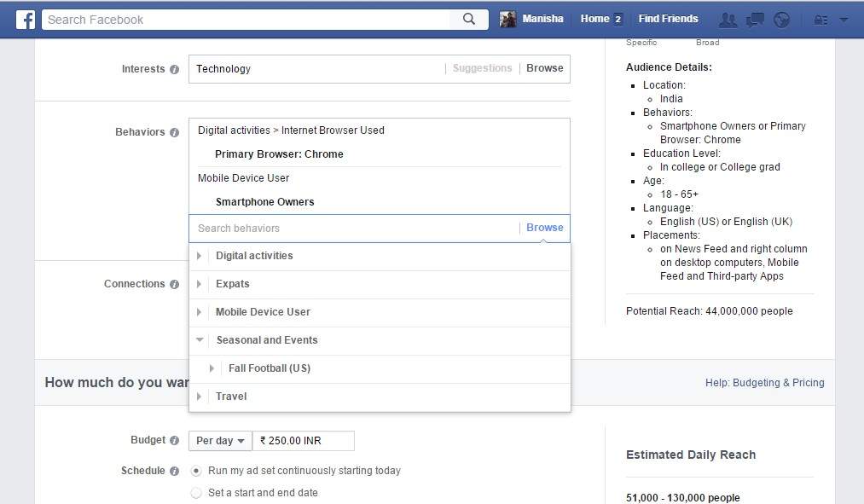Open the Per day budget dropdown
The height and width of the screenshot is (504, 864).
pos(220,441)
